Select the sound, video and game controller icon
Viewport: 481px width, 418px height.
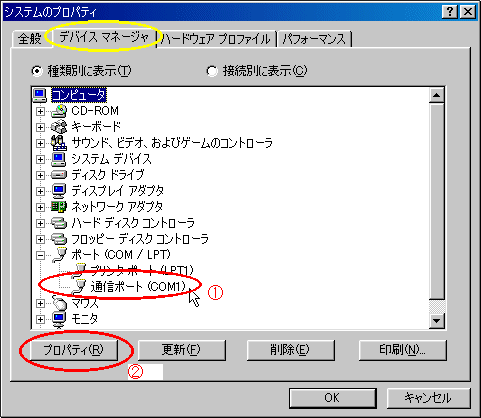[x=59, y=143]
